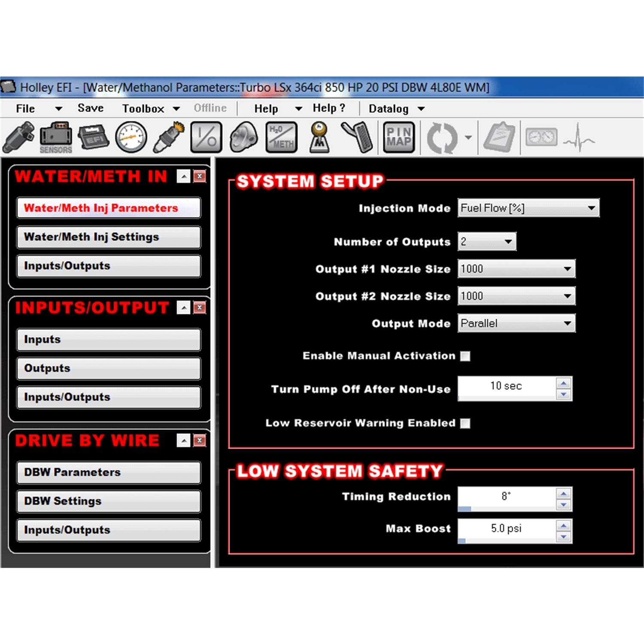The height and width of the screenshot is (644, 644).
Task: Click the fuel injector toolbar icon
Action: (18, 137)
